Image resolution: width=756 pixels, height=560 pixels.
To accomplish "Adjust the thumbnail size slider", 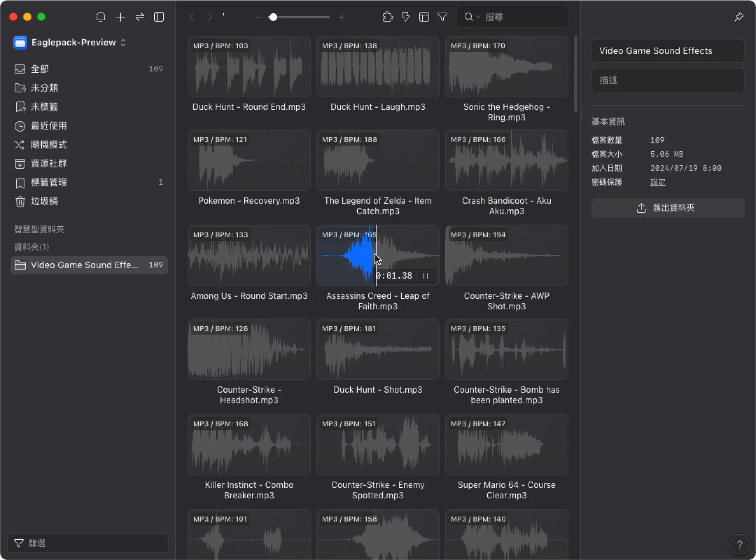I will [299, 17].
